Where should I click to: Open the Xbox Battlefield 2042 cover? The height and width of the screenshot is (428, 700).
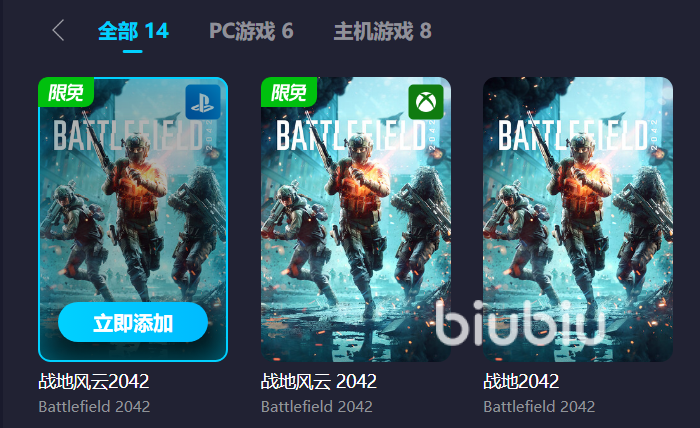point(356,219)
